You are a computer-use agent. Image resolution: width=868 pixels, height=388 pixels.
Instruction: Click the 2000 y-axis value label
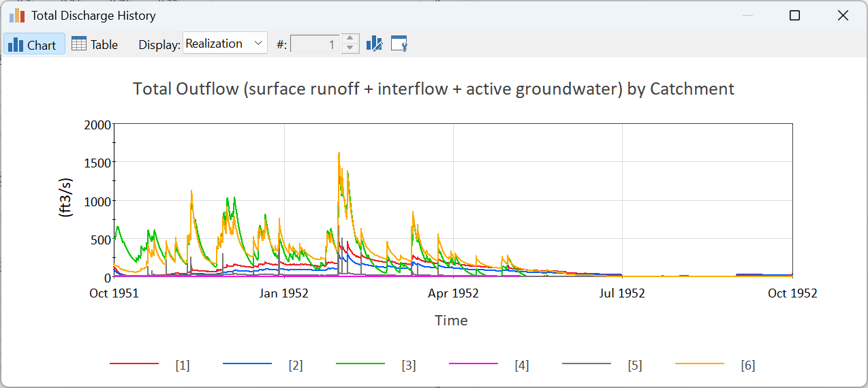pyautogui.click(x=97, y=125)
